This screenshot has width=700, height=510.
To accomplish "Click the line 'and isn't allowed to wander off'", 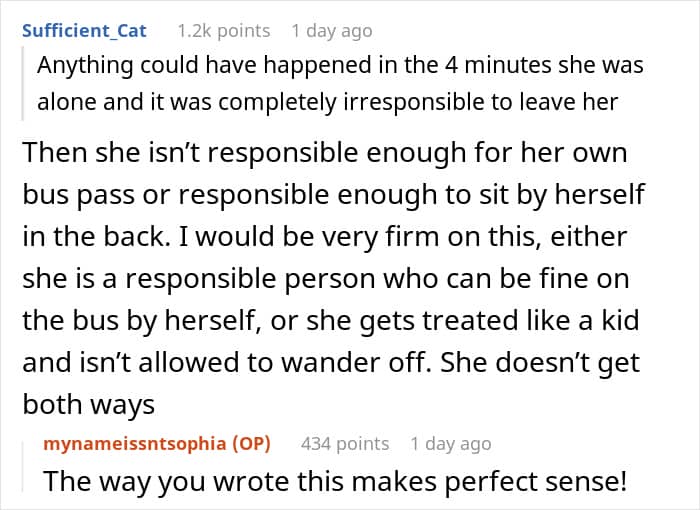I will coord(331,363).
